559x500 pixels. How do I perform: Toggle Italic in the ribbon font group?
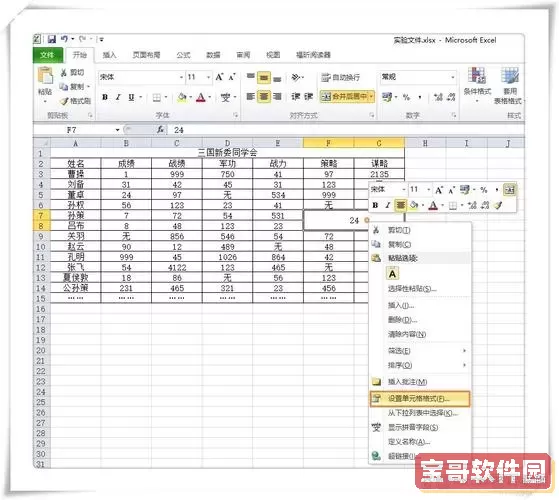(x=118, y=97)
